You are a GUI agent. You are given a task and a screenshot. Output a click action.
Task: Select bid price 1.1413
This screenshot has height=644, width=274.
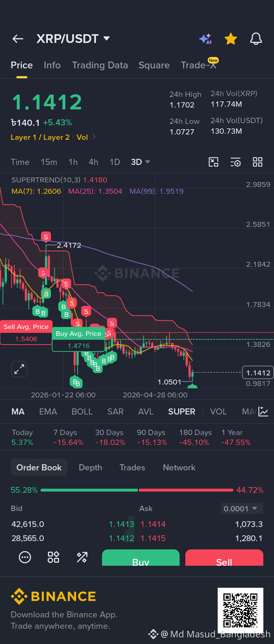click(x=121, y=524)
